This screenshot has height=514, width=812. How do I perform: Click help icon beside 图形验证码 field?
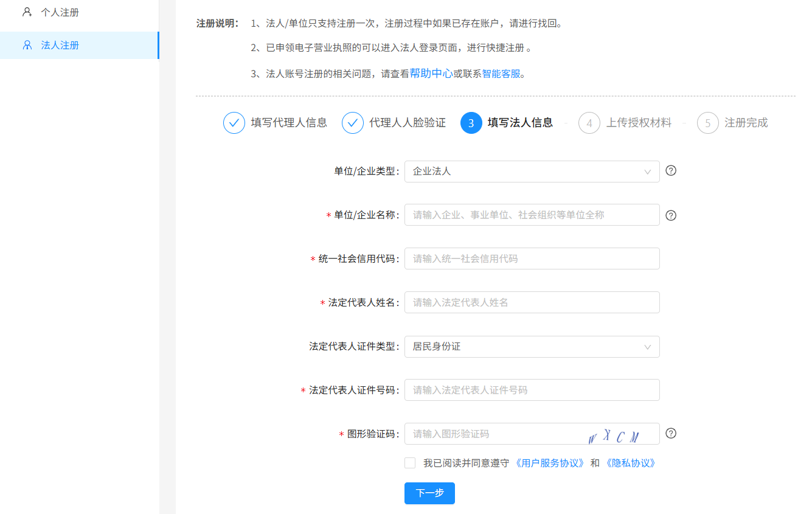tap(671, 434)
